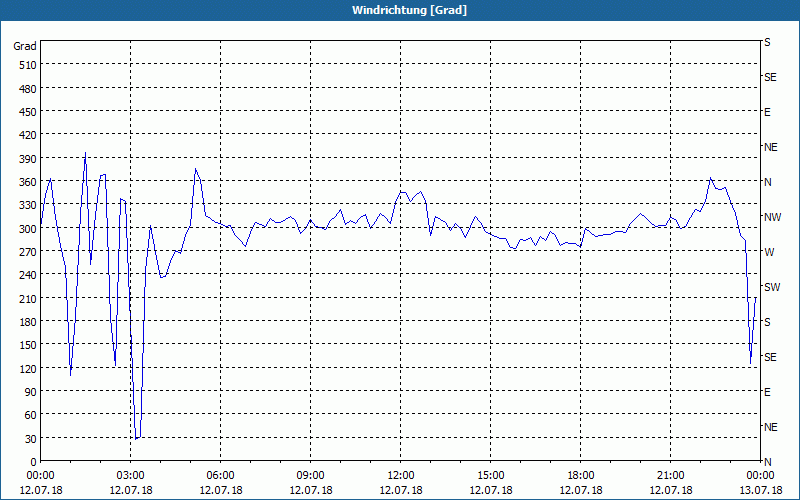The width and height of the screenshot is (800, 500).
Task: Click the 18:00 time label
Action: click(x=581, y=476)
